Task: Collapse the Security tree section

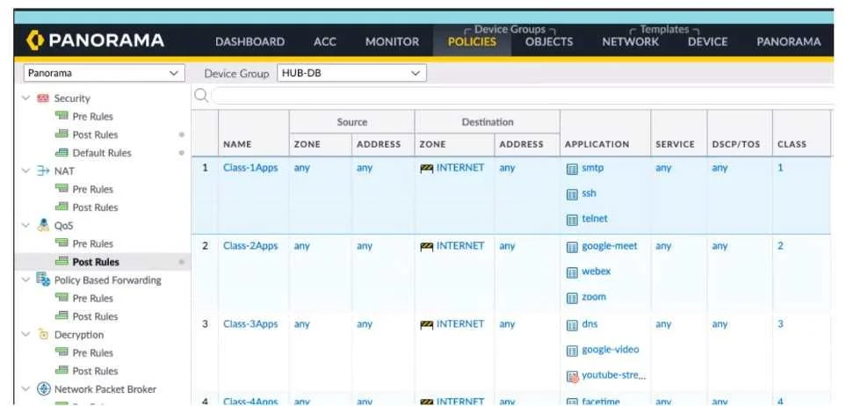Action: tap(25, 98)
